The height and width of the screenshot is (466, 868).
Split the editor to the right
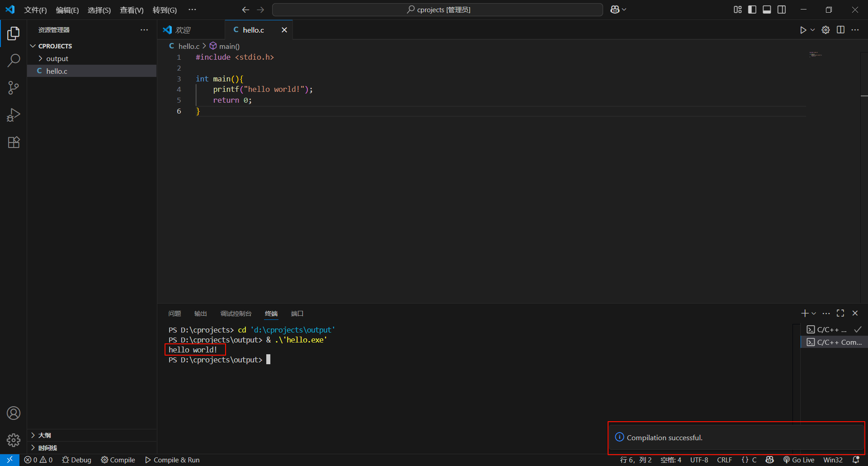point(840,30)
